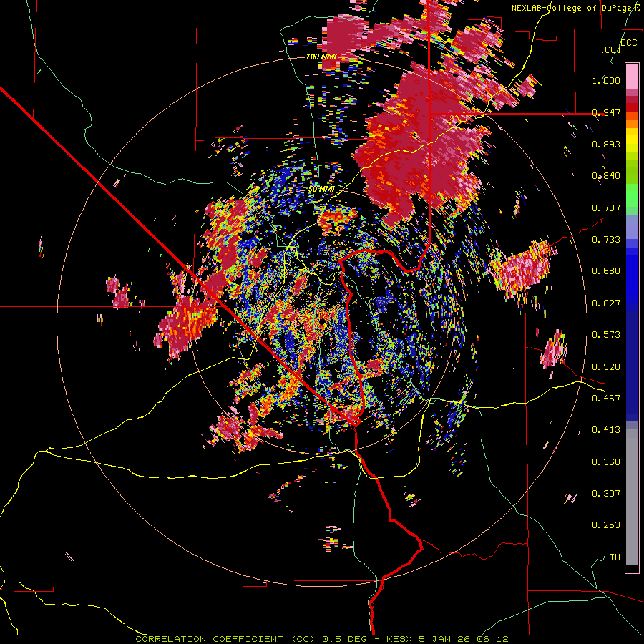Image resolution: width=644 pixels, height=644 pixels.
Task: Pick the light pink color bar segment
Action: pos(632,76)
